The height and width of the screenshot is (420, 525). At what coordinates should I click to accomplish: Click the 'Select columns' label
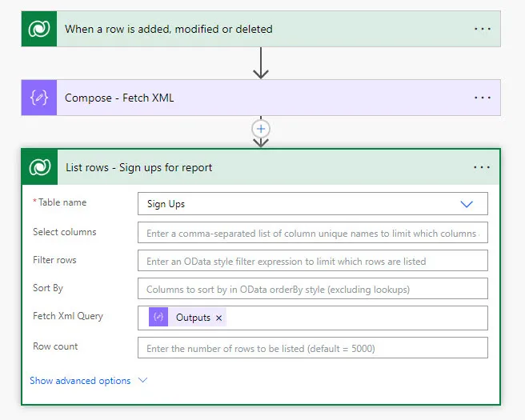(65, 231)
